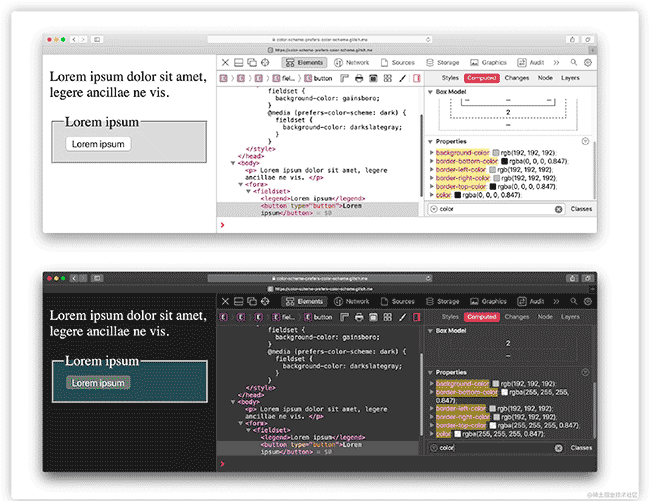This screenshot has height=501, width=650.
Task: Click the element picker crosshair in light inspector
Action: pos(264,62)
